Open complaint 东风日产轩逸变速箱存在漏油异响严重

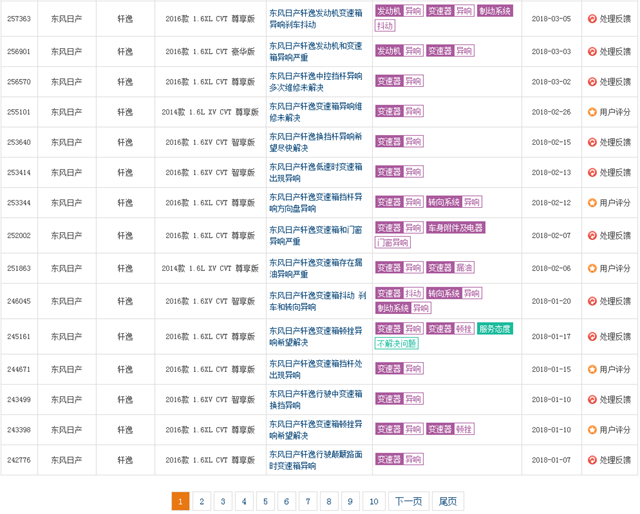click(316, 268)
